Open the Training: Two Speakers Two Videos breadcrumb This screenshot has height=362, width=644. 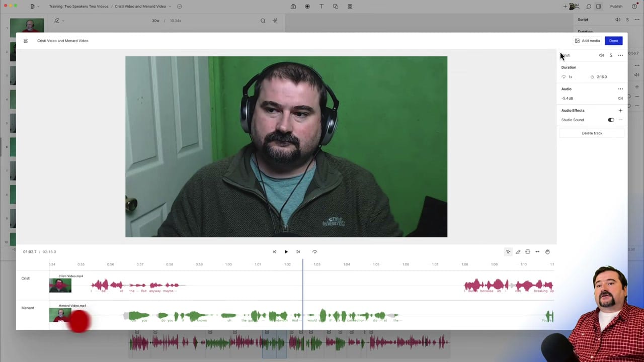78,6
